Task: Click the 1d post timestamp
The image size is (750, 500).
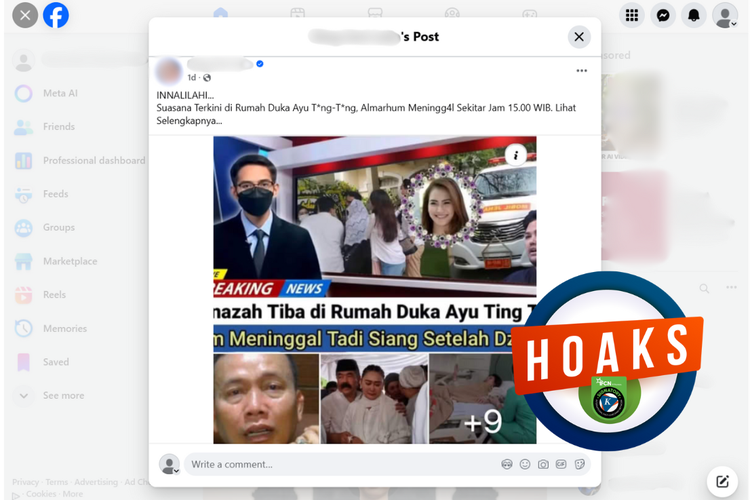Action: tap(191, 78)
